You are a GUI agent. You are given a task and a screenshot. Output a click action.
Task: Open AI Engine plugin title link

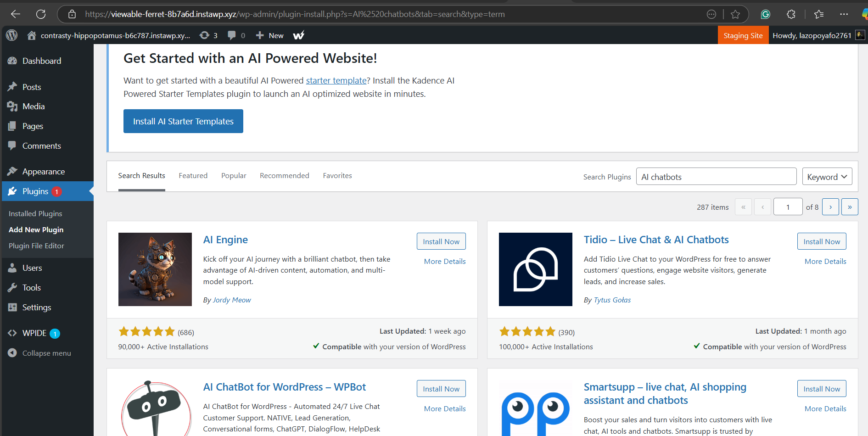pyautogui.click(x=225, y=240)
